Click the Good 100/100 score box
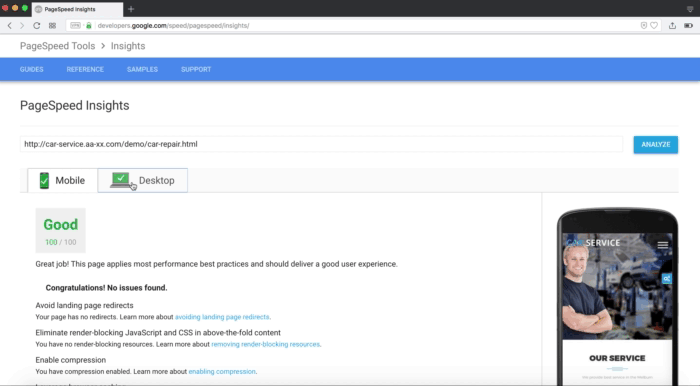The image size is (700, 386). [61, 230]
